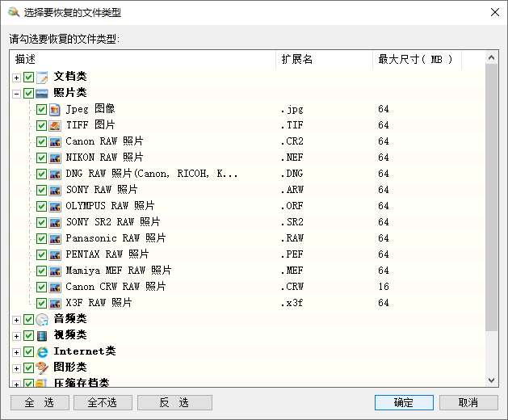
Task: Disable the NIKON RAW 照片 checkbox
Action: pyautogui.click(x=41, y=157)
